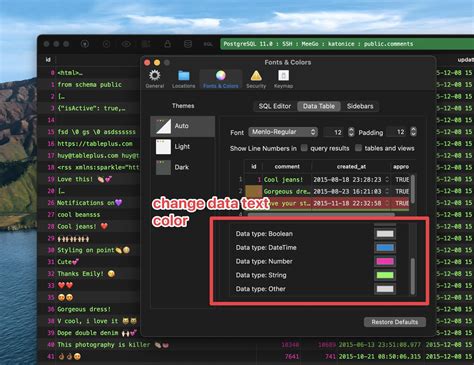This screenshot has height=365, width=474.
Task: Click the 2015-11-18 22:32:58 preview cell
Action: pos(351,203)
